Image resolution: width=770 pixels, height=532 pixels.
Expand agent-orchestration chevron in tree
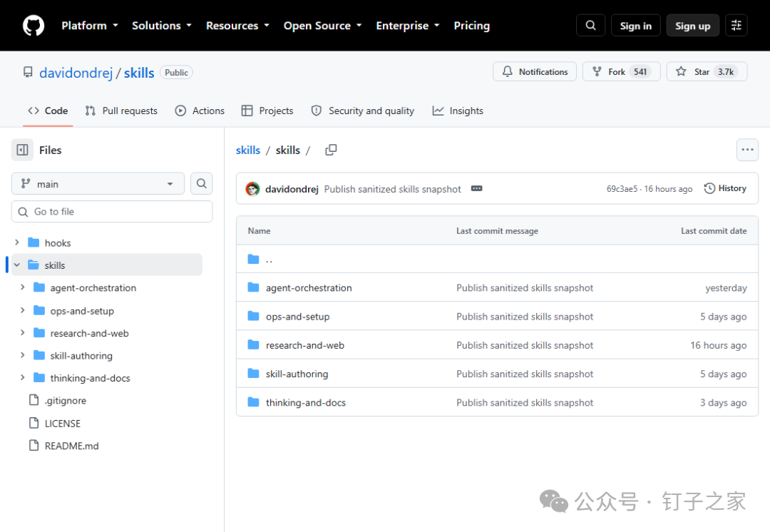pyautogui.click(x=22, y=287)
